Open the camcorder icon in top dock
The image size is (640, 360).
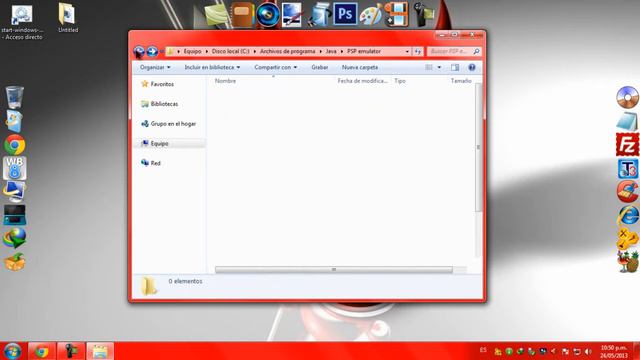pyautogui.click(x=423, y=15)
